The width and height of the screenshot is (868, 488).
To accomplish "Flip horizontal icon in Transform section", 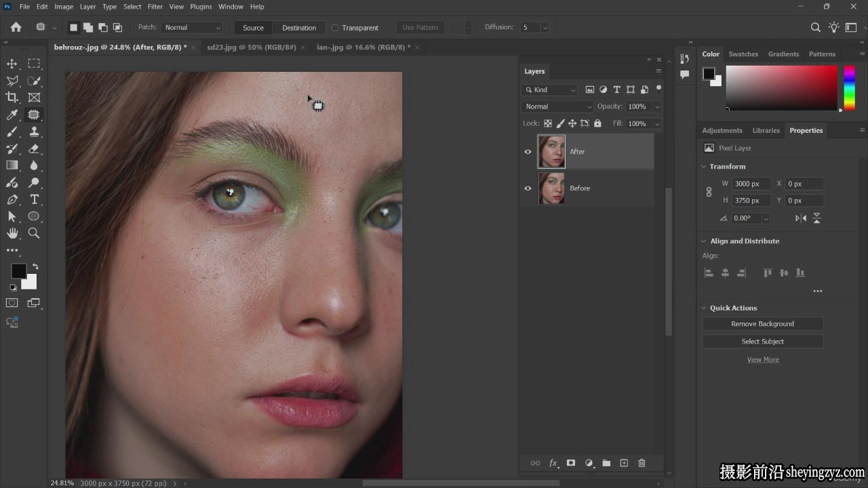I will point(801,218).
